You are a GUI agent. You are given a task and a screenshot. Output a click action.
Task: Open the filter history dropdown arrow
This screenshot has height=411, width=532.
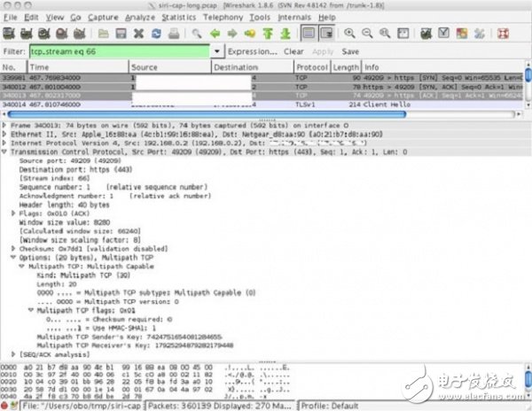[219, 52]
